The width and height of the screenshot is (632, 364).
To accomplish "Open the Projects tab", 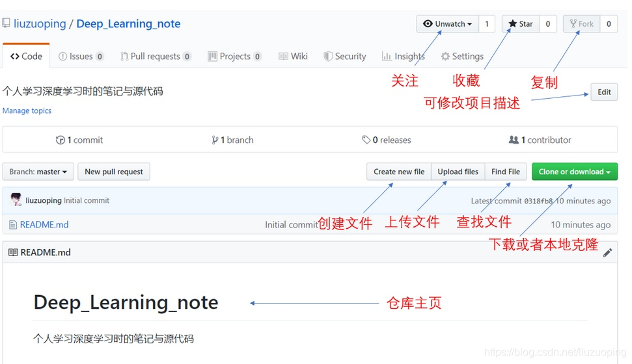I will [x=234, y=57].
